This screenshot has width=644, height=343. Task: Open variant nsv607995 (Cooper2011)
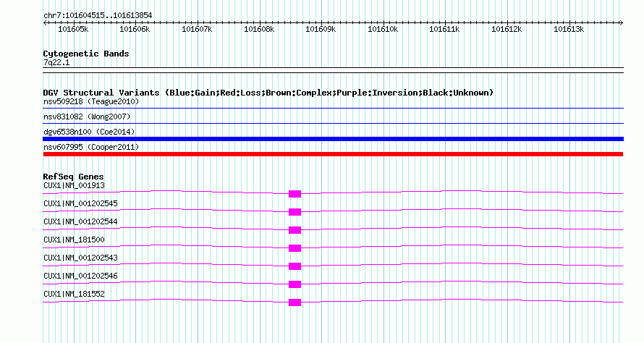(x=91, y=147)
